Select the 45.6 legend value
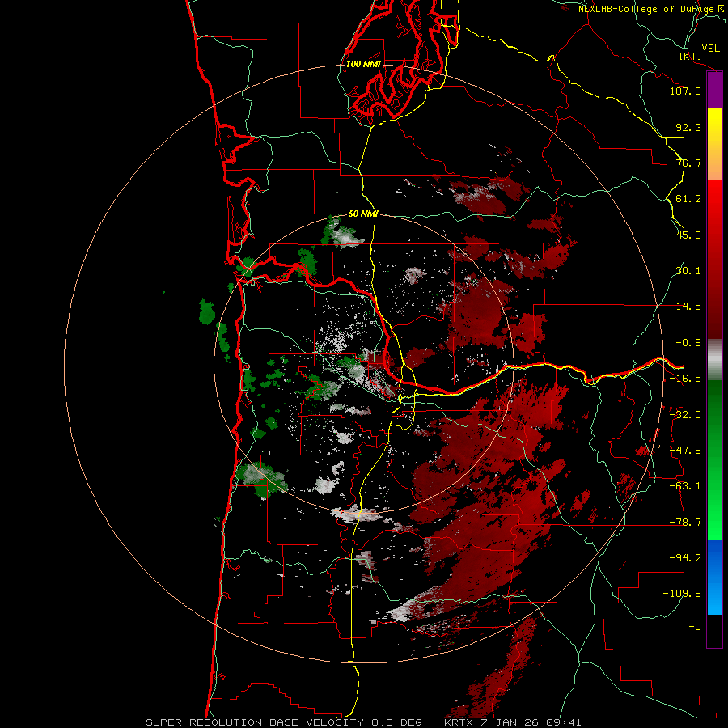728x728 pixels. [688, 235]
